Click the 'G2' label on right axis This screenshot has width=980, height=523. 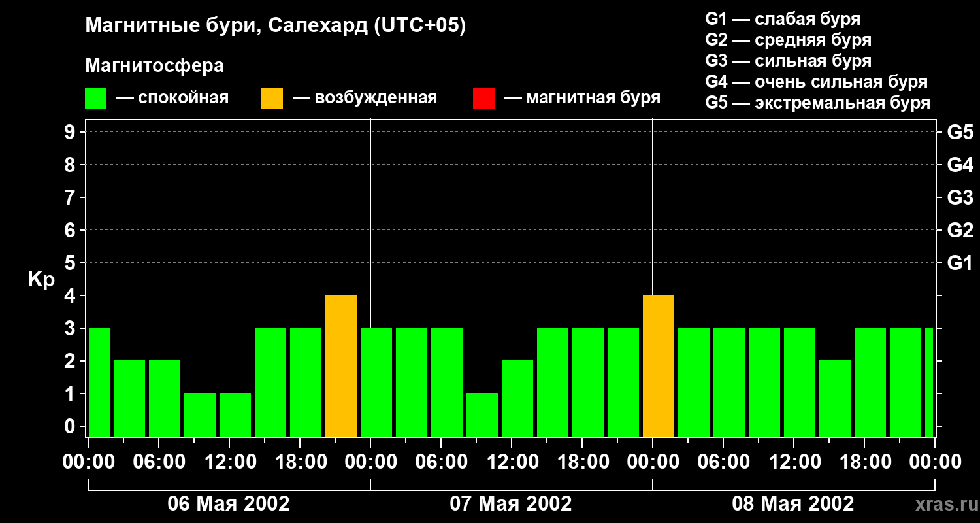(960, 230)
